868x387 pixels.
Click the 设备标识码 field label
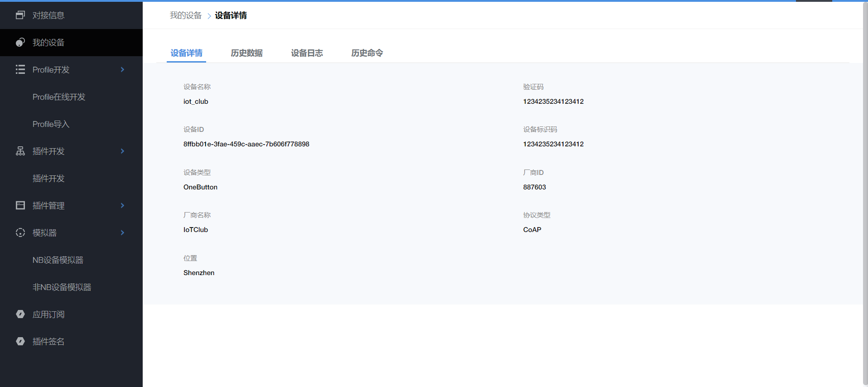click(540, 130)
